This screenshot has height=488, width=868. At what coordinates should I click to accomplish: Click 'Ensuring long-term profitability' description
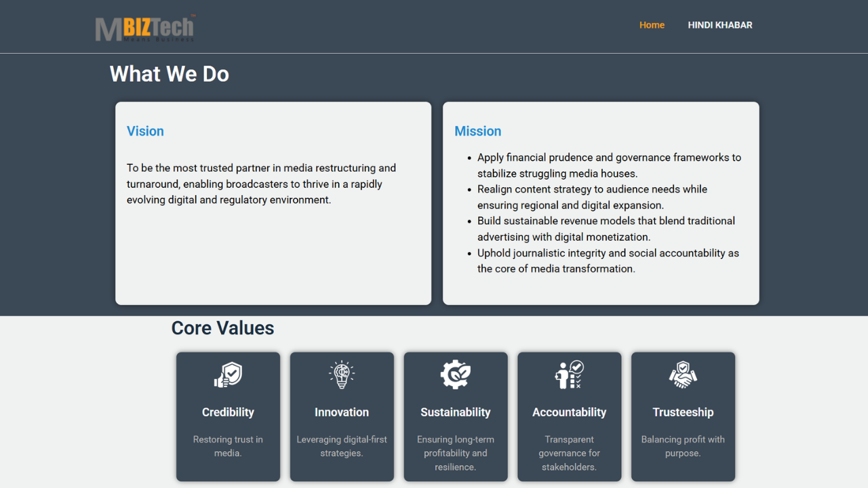coord(456,453)
